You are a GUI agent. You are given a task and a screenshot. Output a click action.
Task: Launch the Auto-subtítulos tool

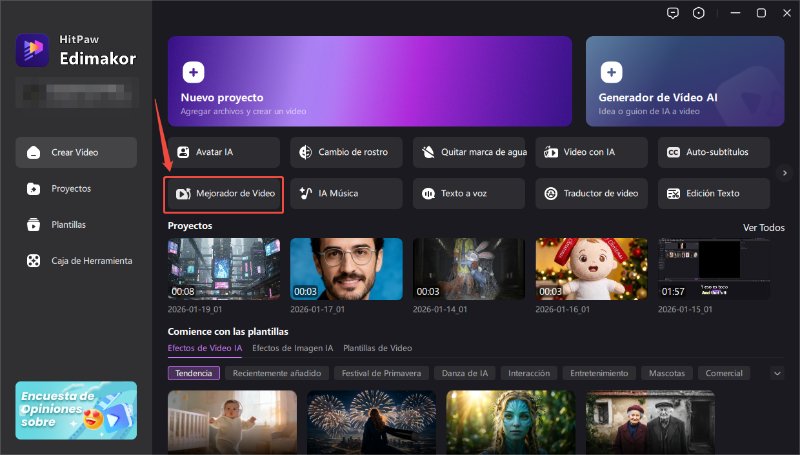click(x=714, y=152)
